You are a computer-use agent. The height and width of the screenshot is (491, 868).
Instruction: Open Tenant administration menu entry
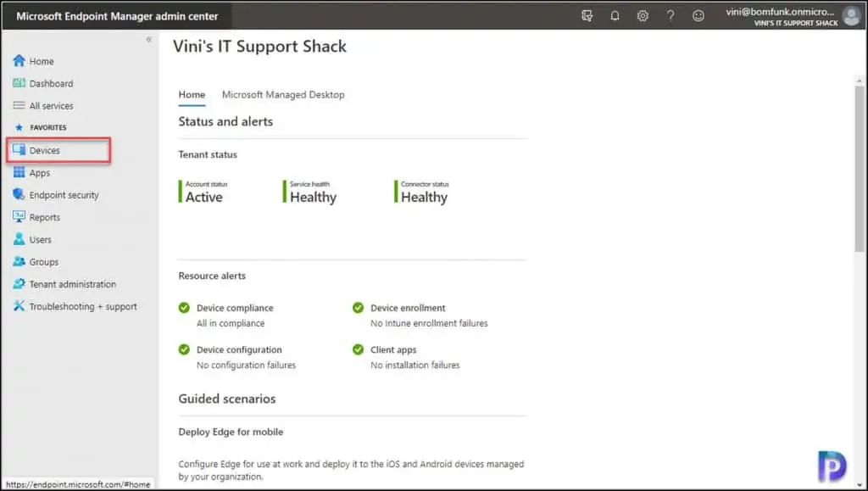click(x=73, y=284)
